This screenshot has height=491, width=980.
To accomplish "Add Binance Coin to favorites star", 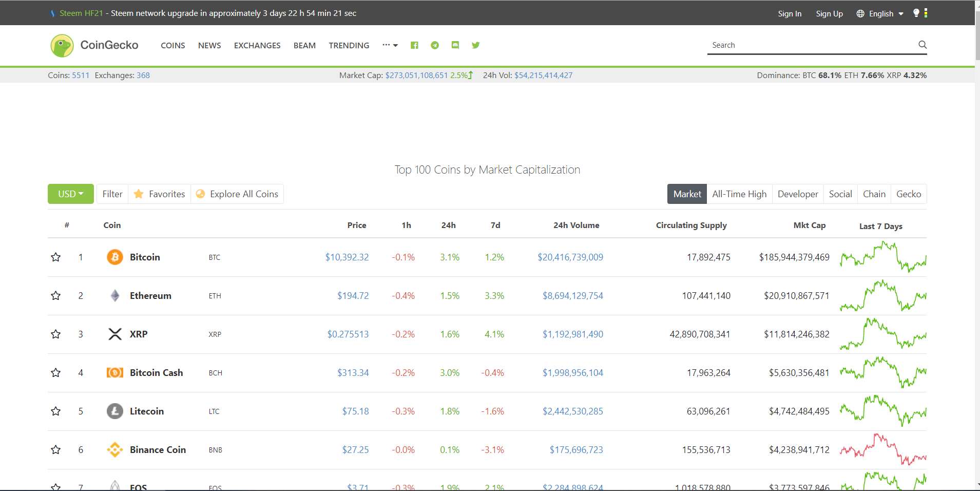I will click(x=56, y=449).
